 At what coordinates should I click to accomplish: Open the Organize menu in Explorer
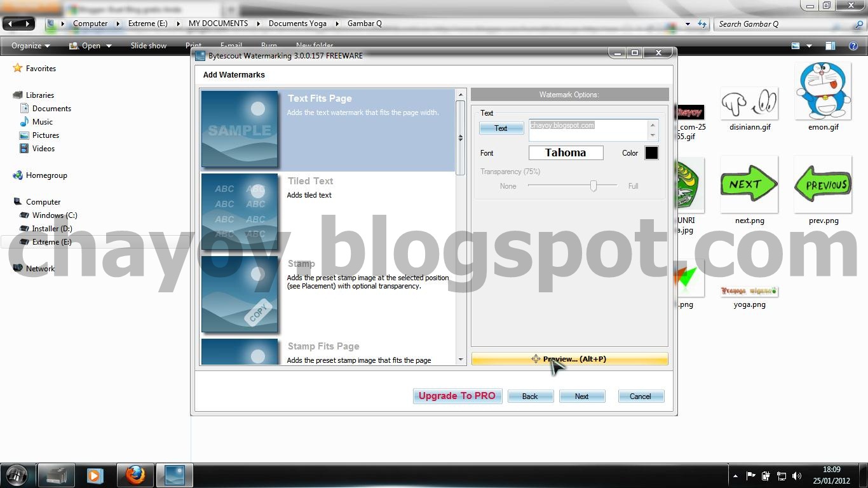(x=31, y=46)
